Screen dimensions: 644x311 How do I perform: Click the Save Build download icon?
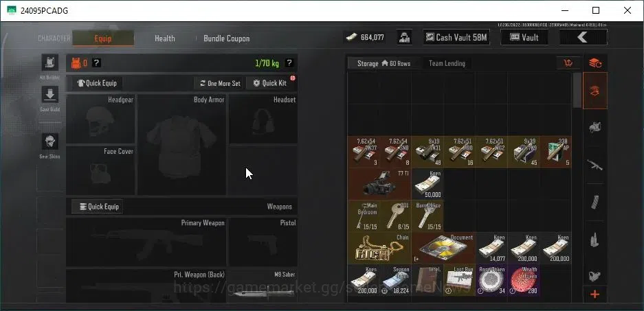pos(49,95)
